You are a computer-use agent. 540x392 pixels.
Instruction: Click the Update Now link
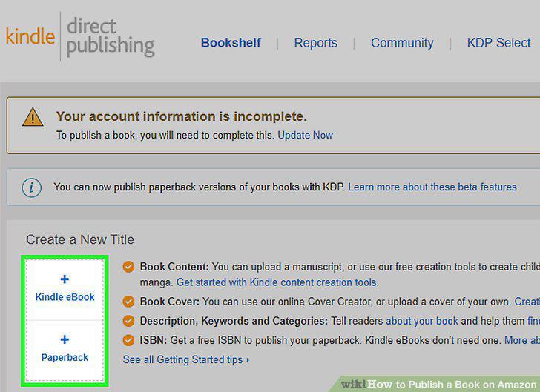[x=305, y=136]
